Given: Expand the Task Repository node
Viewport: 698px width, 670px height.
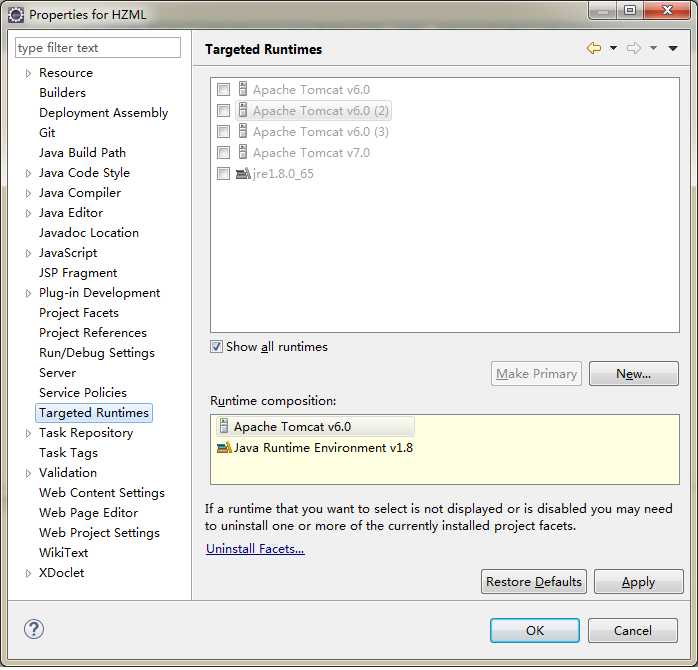Looking at the screenshot, I should (x=28, y=433).
